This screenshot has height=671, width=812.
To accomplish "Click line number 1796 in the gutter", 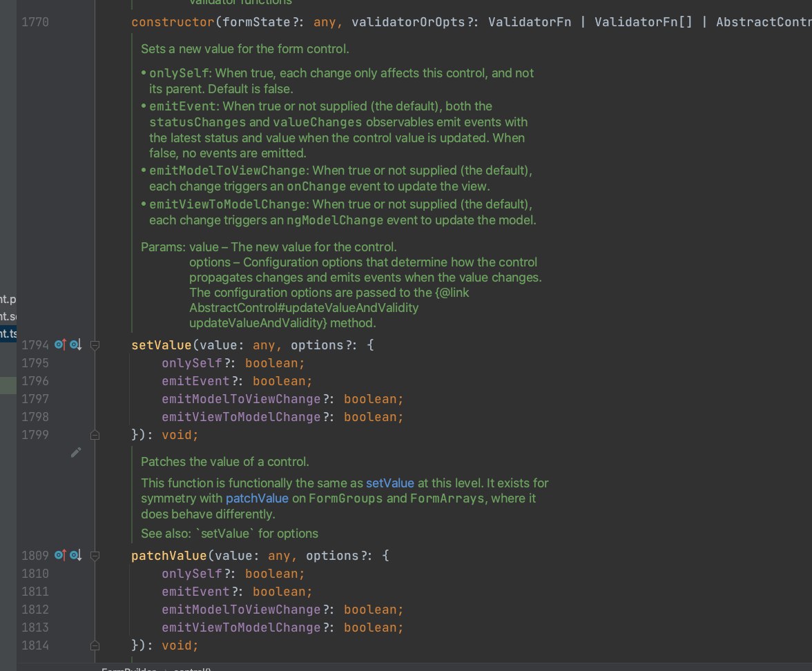I will [35, 381].
